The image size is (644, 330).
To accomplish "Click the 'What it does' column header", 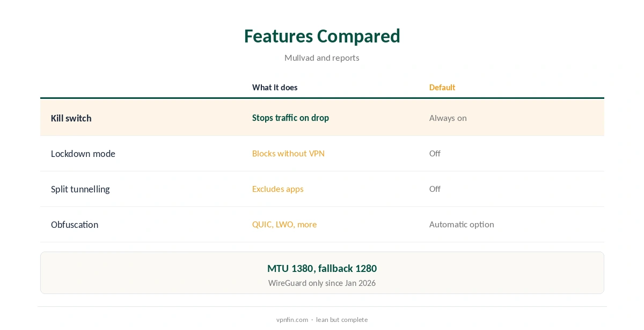I will pyautogui.click(x=275, y=88).
